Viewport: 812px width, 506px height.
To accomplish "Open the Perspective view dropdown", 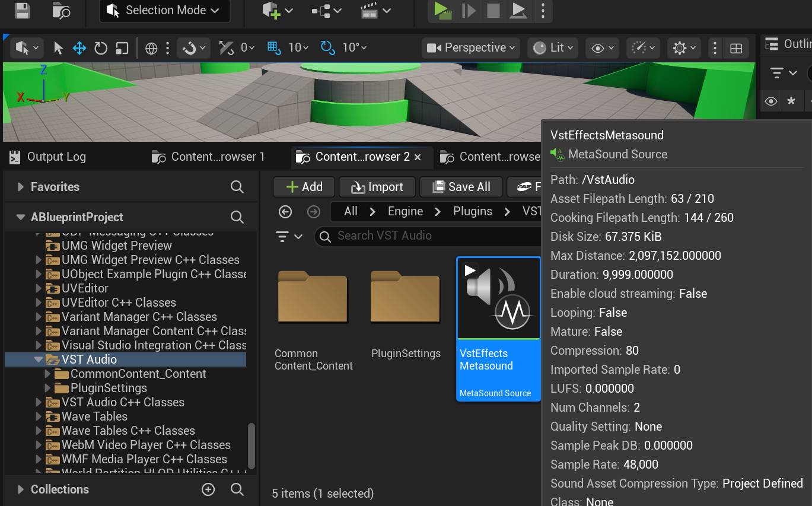I will click(x=470, y=47).
